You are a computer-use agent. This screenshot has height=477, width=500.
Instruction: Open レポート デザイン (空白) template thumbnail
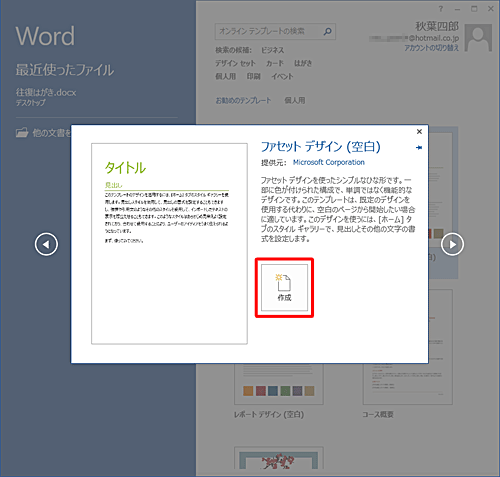coord(279,384)
